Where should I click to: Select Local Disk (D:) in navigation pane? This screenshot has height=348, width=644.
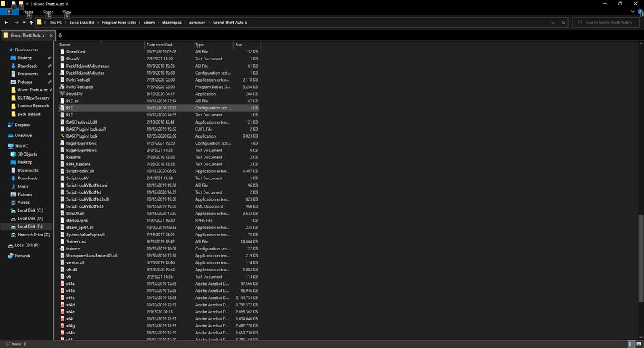click(x=30, y=218)
